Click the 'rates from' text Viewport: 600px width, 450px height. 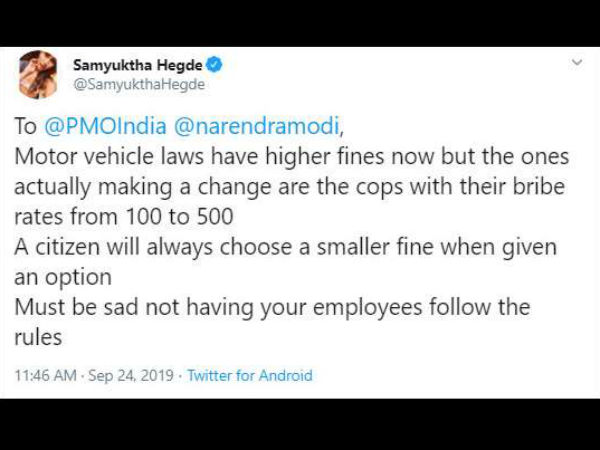66,217
